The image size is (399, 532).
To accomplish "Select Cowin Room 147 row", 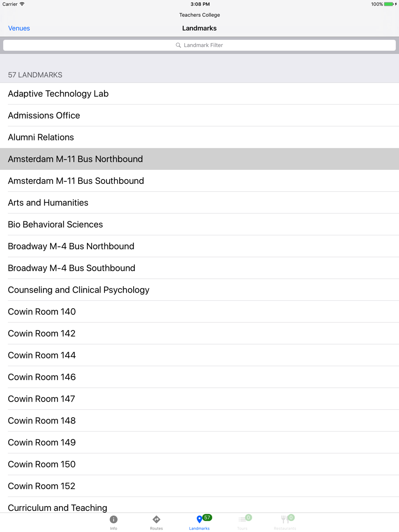I will 41,399.
